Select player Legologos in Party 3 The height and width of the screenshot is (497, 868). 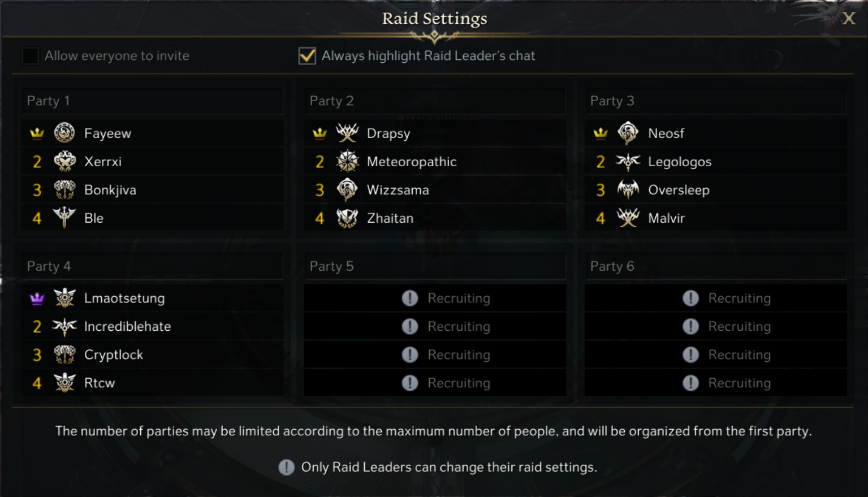[x=679, y=162]
